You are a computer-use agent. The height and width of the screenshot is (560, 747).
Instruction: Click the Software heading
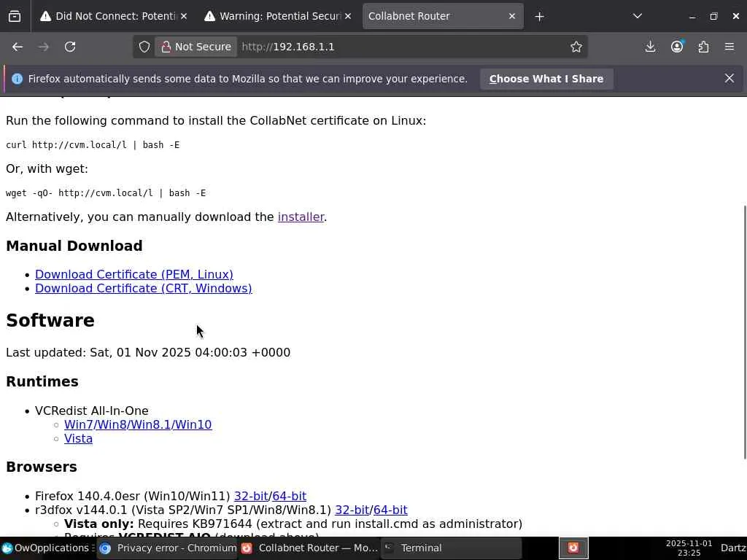coord(50,321)
